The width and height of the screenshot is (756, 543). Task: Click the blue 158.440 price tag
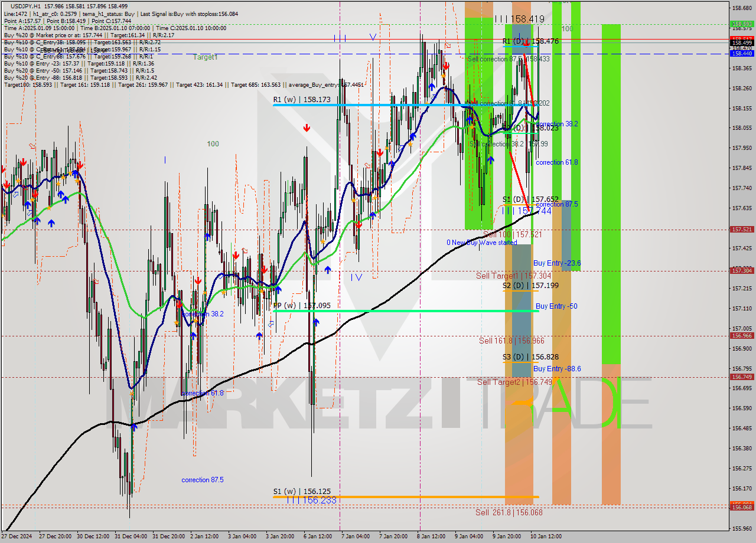pyautogui.click(x=742, y=53)
